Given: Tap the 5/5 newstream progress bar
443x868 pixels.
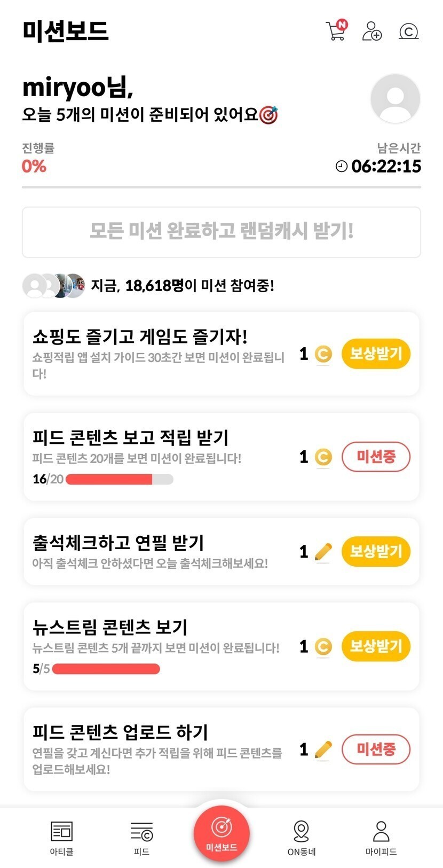Looking at the screenshot, I should tap(106, 669).
